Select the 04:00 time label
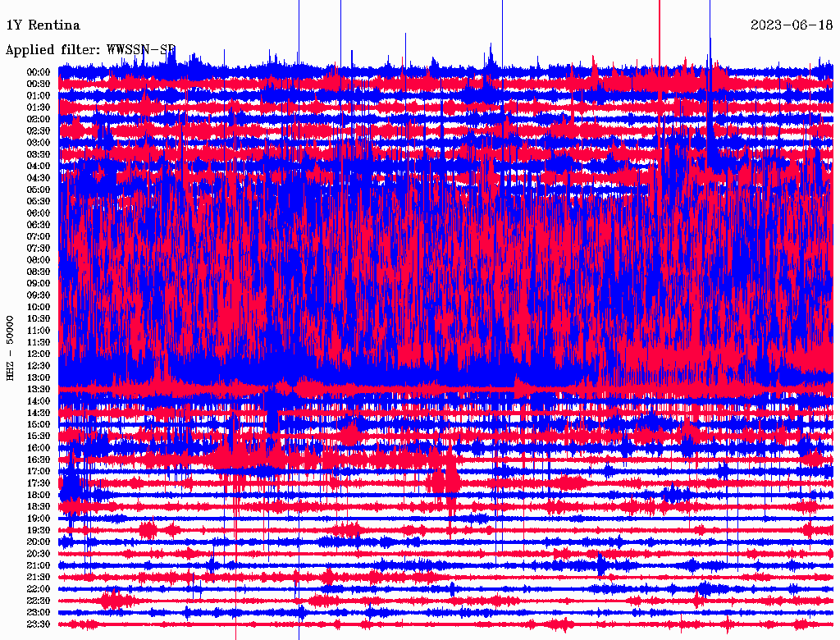Image resolution: width=840 pixels, height=640 pixels. (39, 167)
